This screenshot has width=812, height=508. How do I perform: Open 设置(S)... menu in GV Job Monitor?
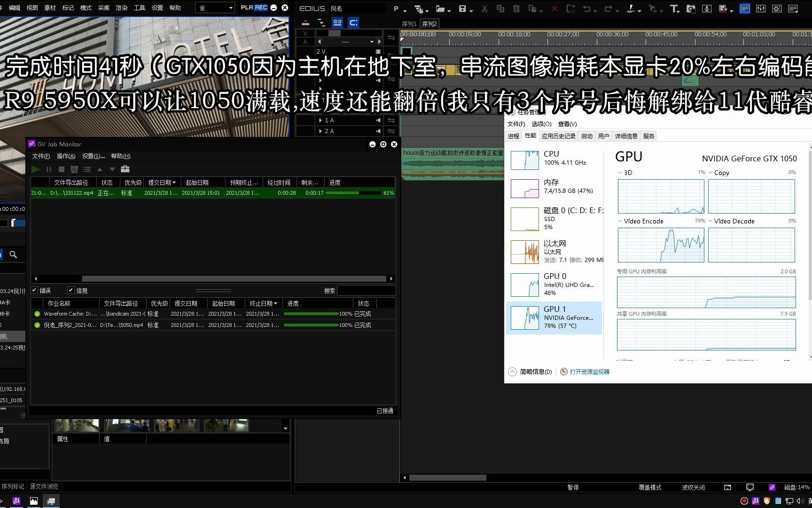click(x=93, y=156)
